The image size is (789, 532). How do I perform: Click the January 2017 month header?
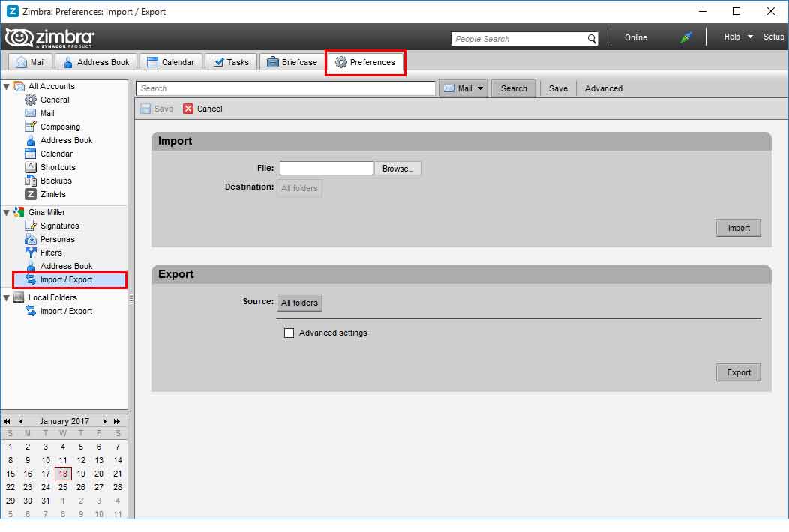click(x=64, y=421)
